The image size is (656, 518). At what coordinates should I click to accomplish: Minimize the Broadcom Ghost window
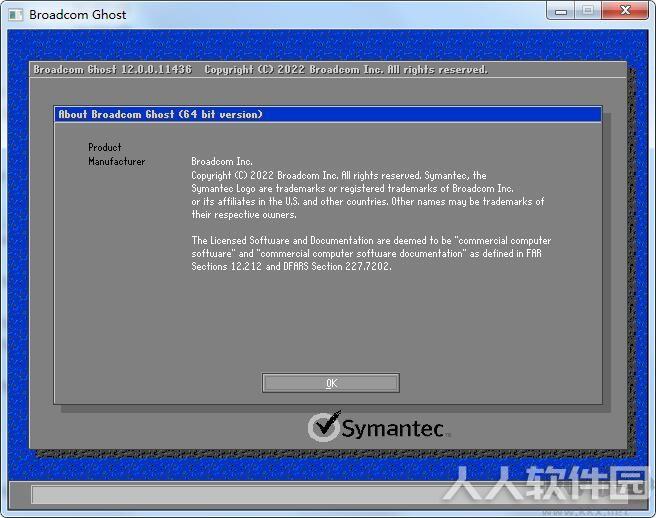(561, 11)
